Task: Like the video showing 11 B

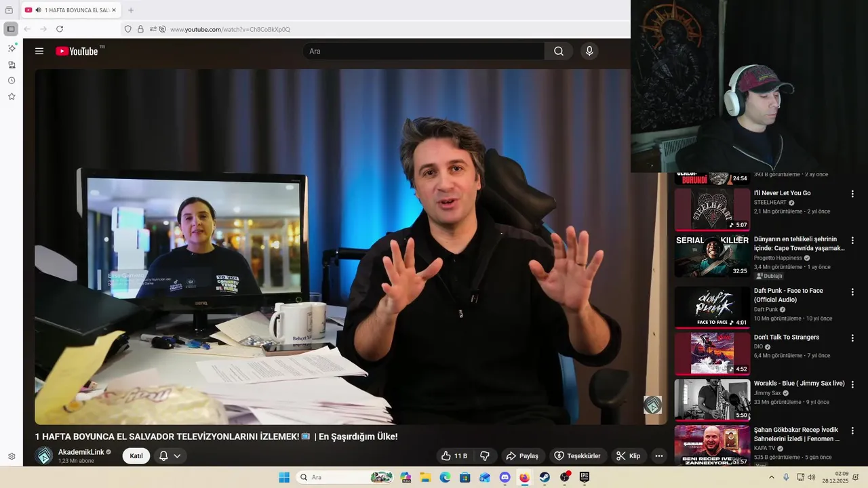Action: (454, 456)
